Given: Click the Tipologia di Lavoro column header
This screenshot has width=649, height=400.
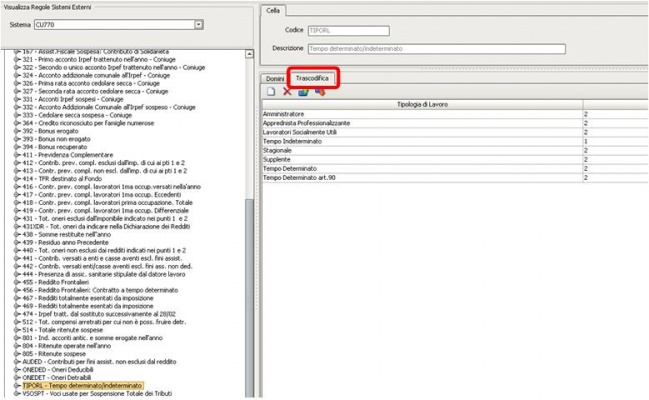Looking at the screenshot, I should point(422,104).
